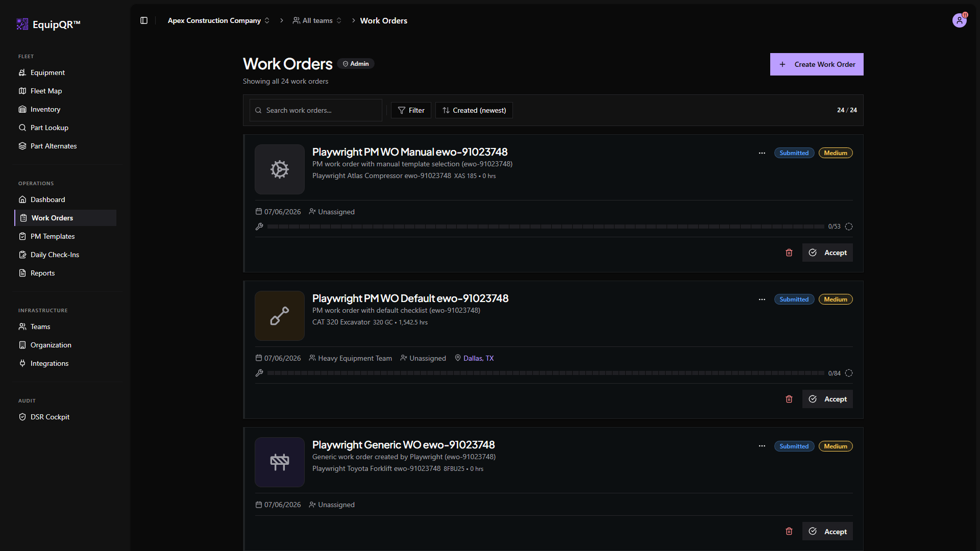Delete the Generic WO work order
980x551 pixels.
tap(789, 532)
